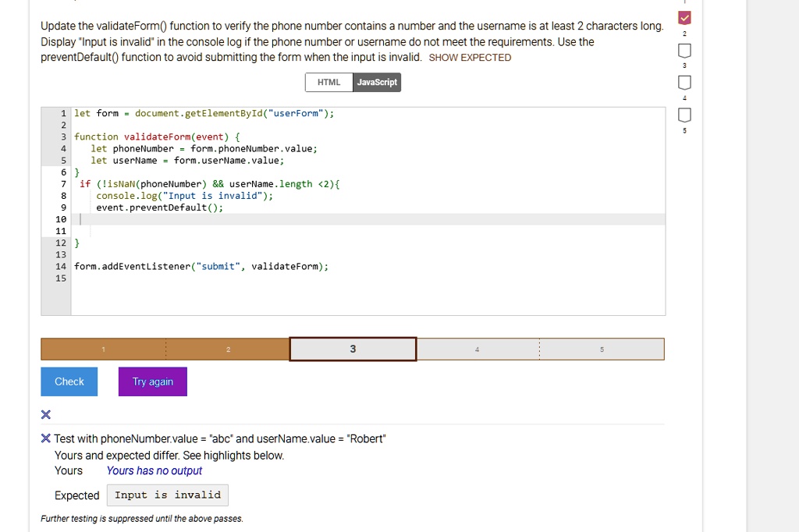
Task: Select current step 3 in the progress bar
Action: [x=353, y=349]
